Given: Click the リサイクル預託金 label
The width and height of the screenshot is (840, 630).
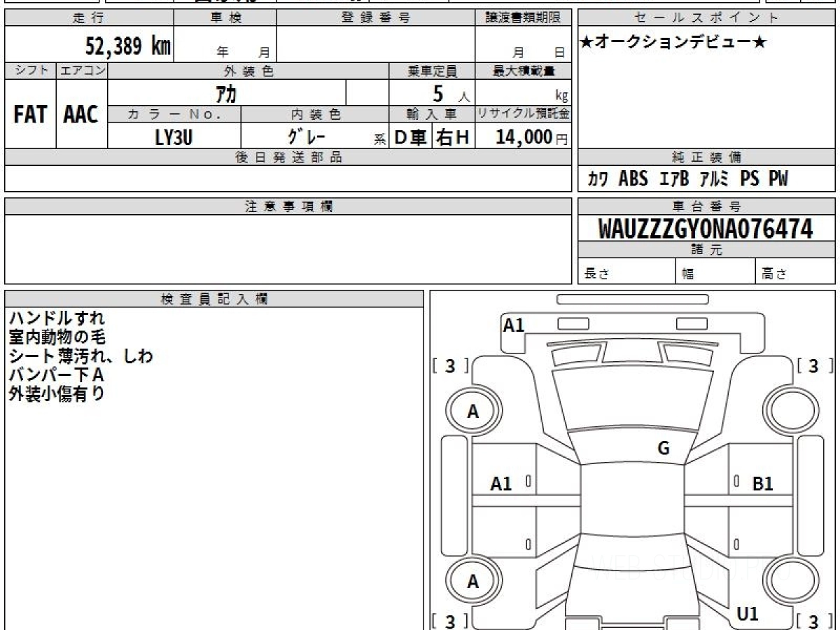Looking at the screenshot, I should 524,114.
